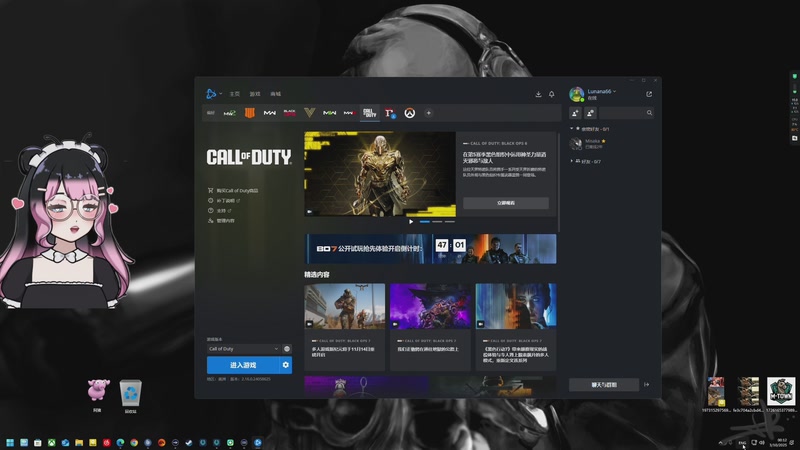Image resolution: width=800 pixels, height=450 pixels.
Task: Select the red-lettered MWIII game icon
Action: (x=349, y=113)
